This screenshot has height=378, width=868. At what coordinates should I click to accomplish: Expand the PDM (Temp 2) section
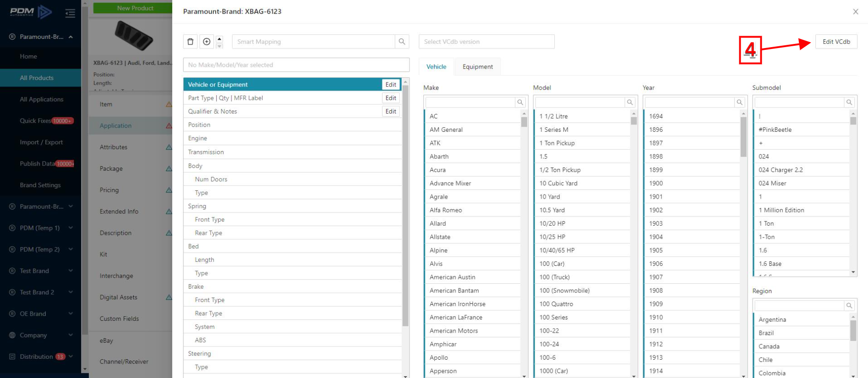pyautogui.click(x=71, y=249)
